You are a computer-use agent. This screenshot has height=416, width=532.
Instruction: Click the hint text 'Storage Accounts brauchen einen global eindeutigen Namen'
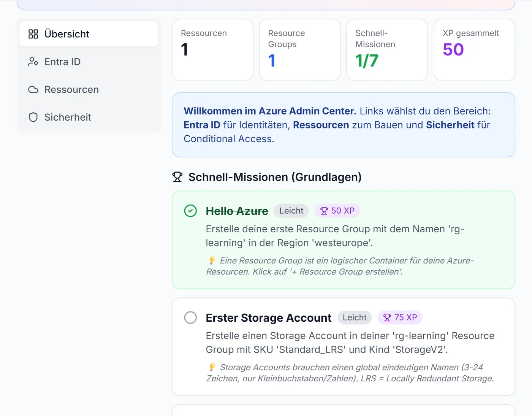(x=350, y=373)
